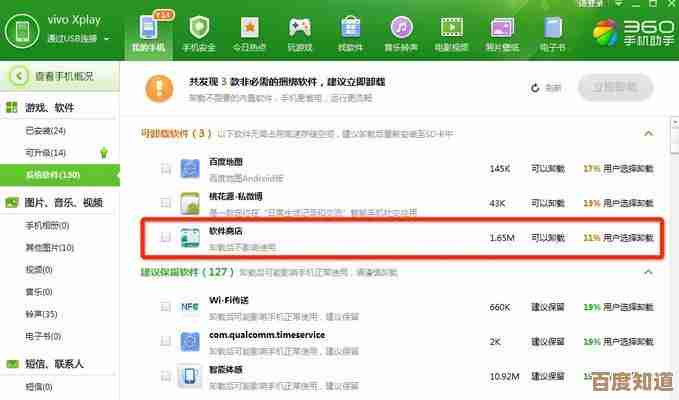The height and width of the screenshot is (400, 679).
Task: Check the 软件商店 checkbox
Action: (x=166, y=237)
